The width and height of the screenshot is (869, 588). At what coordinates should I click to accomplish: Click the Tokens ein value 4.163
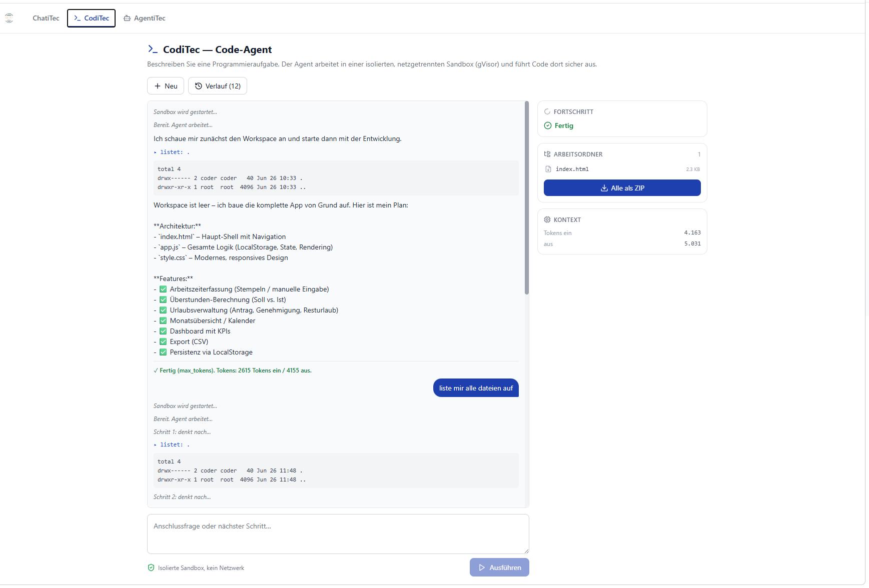pos(692,232)
